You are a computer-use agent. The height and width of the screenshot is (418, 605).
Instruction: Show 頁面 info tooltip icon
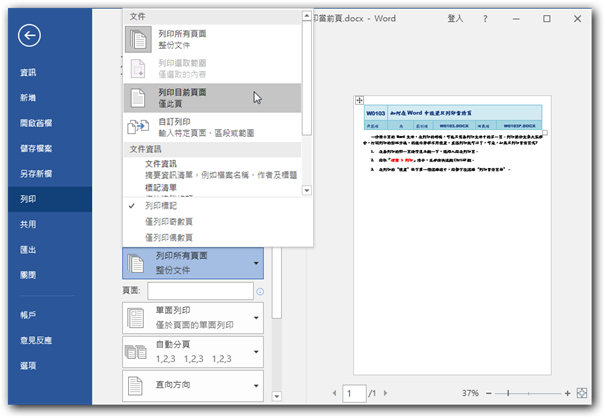[260, 291]
